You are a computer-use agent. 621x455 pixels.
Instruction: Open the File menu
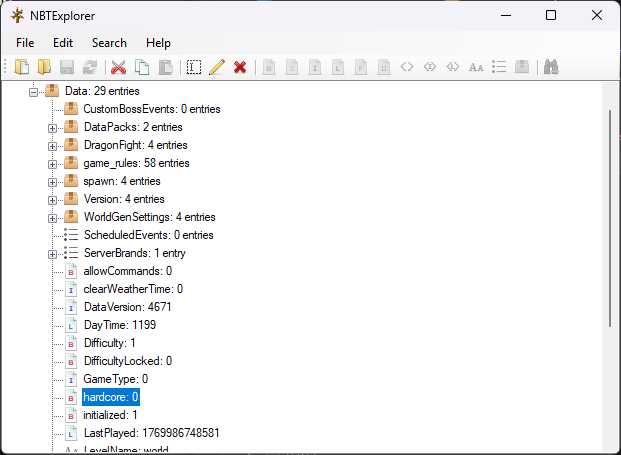[x=25, y=43]
